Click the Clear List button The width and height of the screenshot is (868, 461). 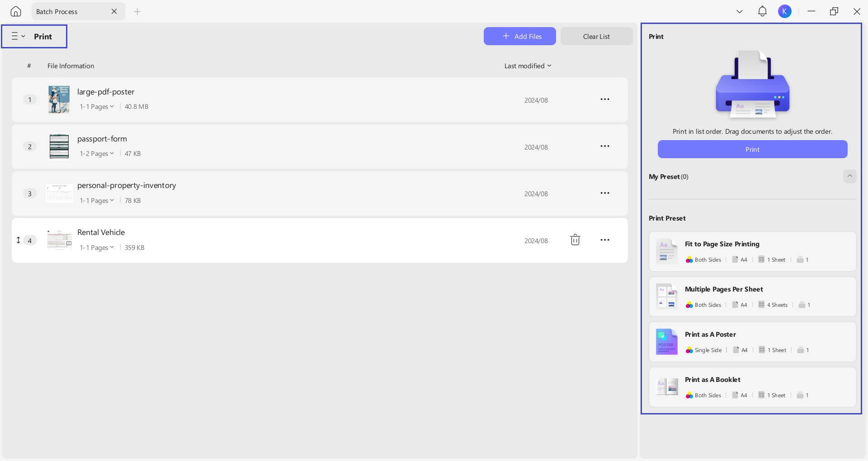[x=596, y=36]
